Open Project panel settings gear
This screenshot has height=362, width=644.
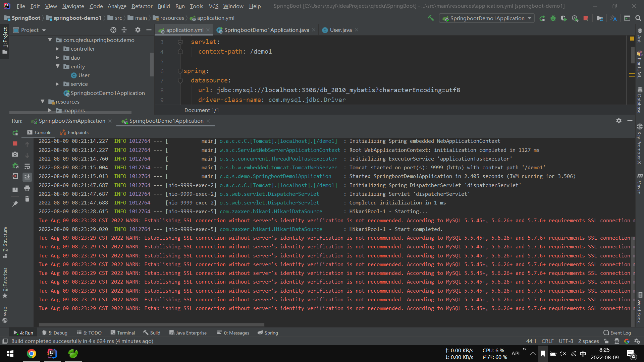[x=138, y=30]
